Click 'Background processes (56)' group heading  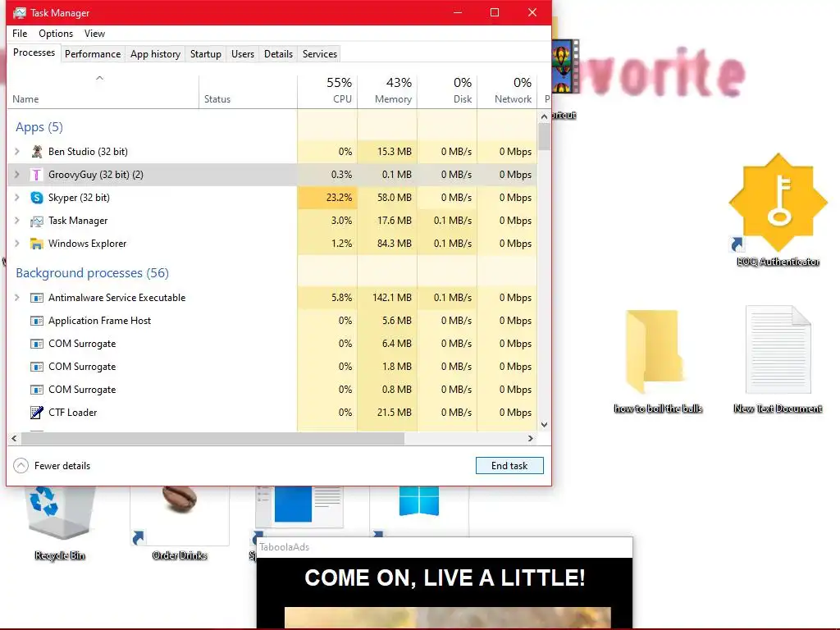point(92,272)
